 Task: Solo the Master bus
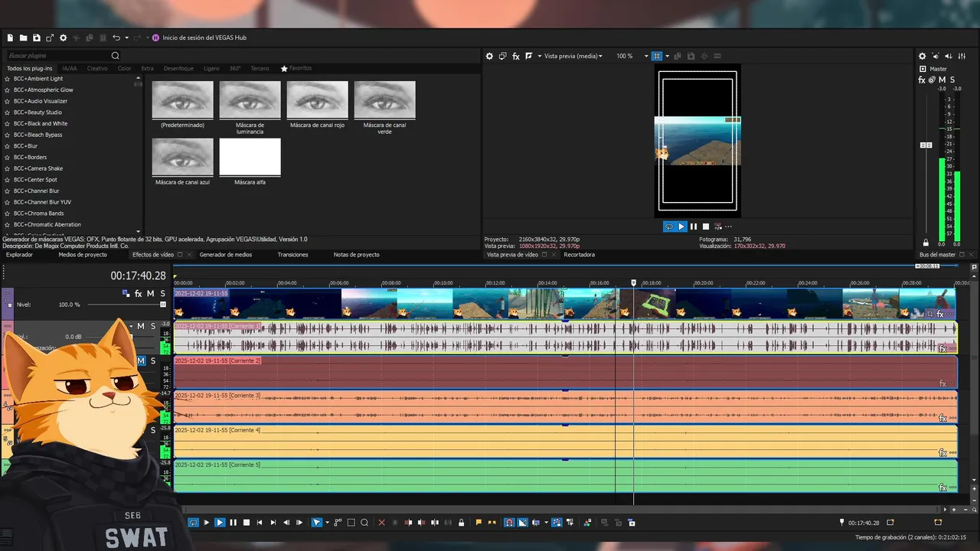[x=952, y=80]
